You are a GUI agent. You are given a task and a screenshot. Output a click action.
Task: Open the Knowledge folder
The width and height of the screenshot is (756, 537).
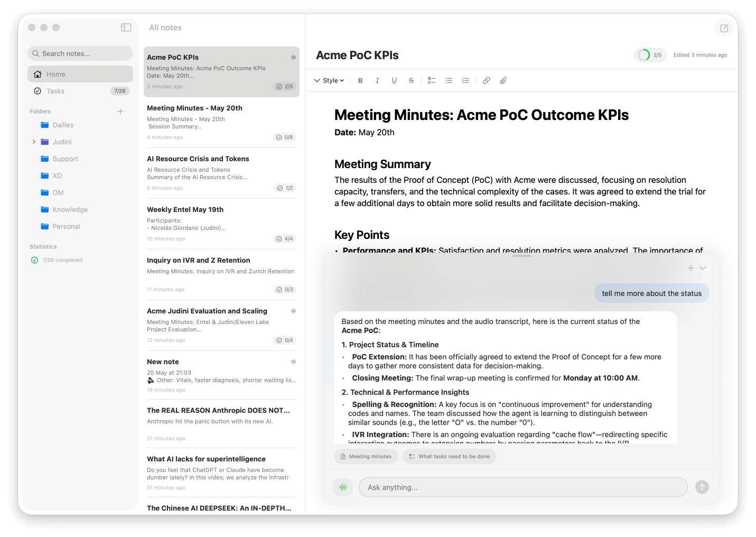click(70, 210)
